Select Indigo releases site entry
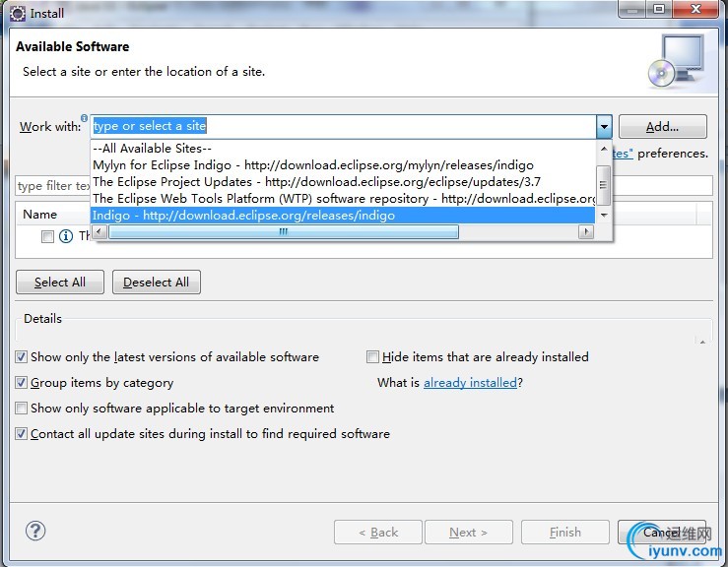Viewport: 728px width, 567px height. (343, 216)
